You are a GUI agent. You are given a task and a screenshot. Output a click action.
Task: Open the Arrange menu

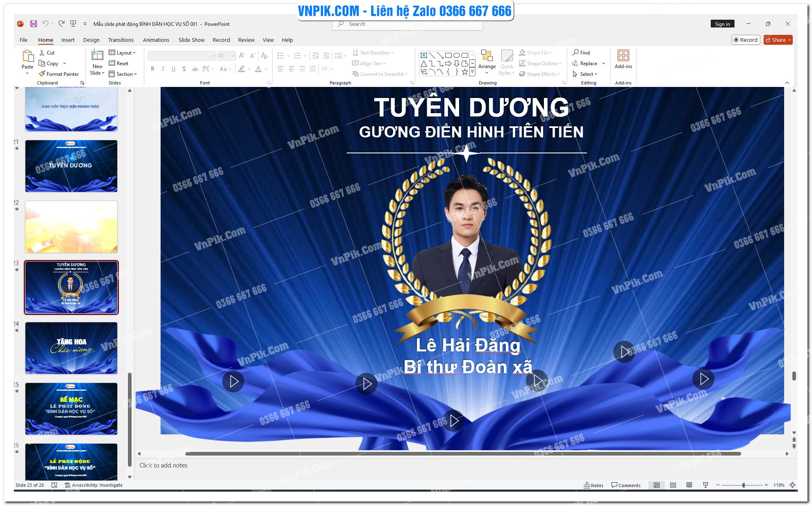tap(487, 62)
